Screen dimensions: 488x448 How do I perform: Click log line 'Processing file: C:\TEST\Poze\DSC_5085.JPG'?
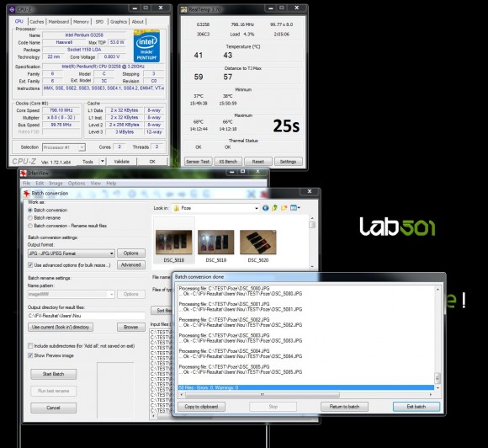click(x=224, y=366)
